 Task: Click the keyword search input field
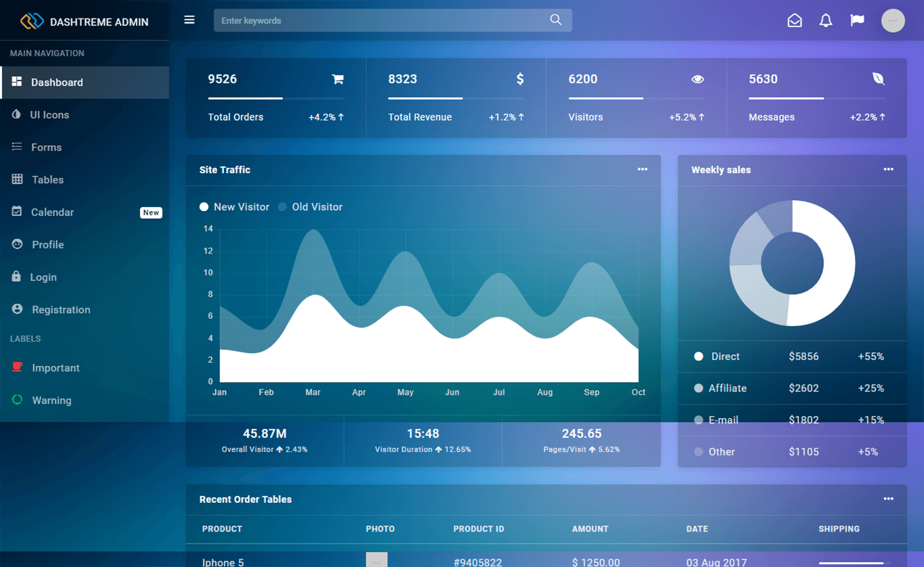(x=391, y=21)
